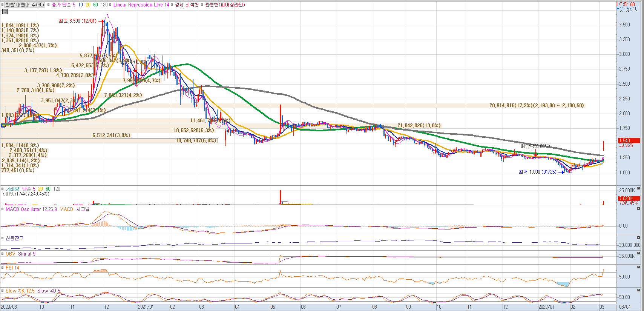Click the 2,000 price axis label
The height and width of the screenshot is (311, 644).
click(624, 113)
